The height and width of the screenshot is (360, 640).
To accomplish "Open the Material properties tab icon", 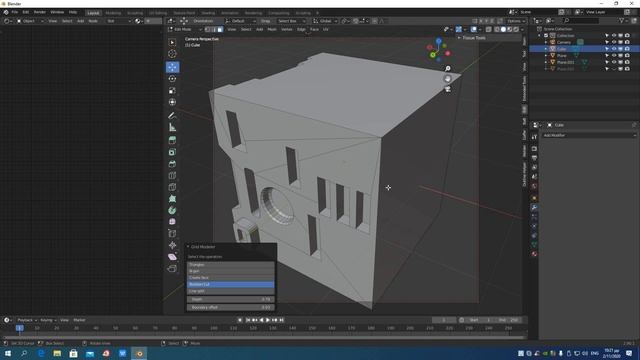I will 534,254.
